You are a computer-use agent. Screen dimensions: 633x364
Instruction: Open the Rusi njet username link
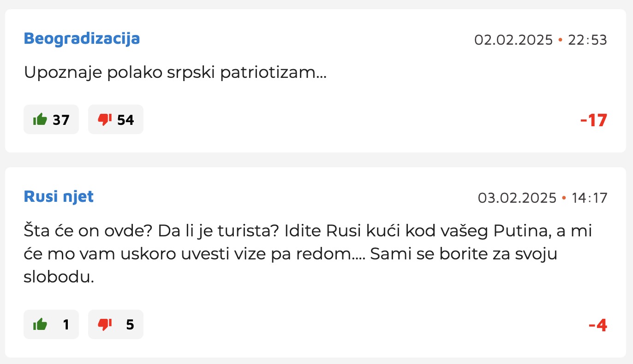[x=59, y=197]
